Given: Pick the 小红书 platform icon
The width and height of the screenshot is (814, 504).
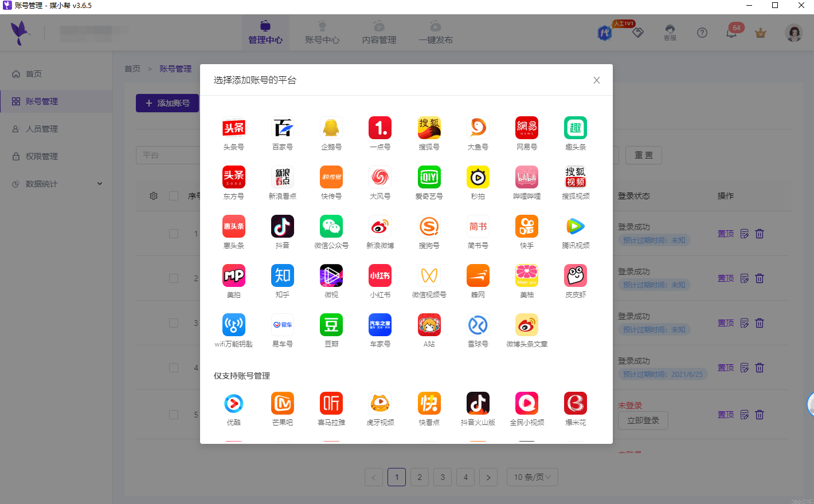Looking at the screenshot, I should (x=380, y=275).
